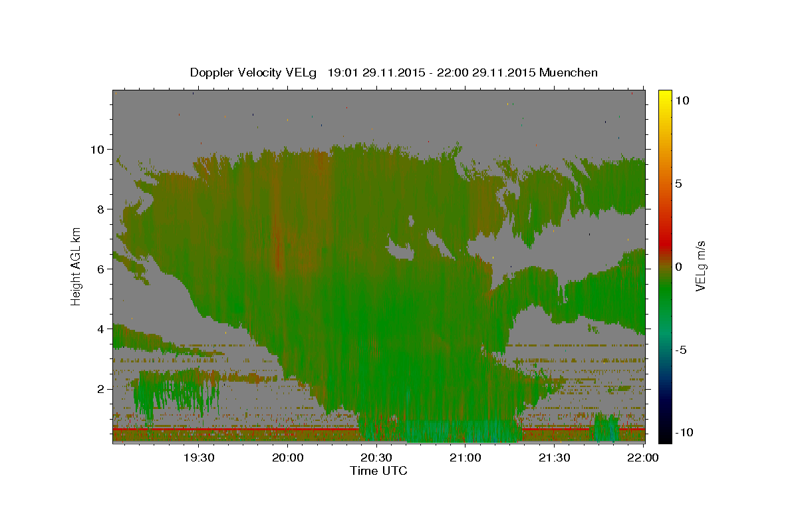Click the '20:00' time tick label
This screenshot has height=532, width=798.
pos(288,458)
